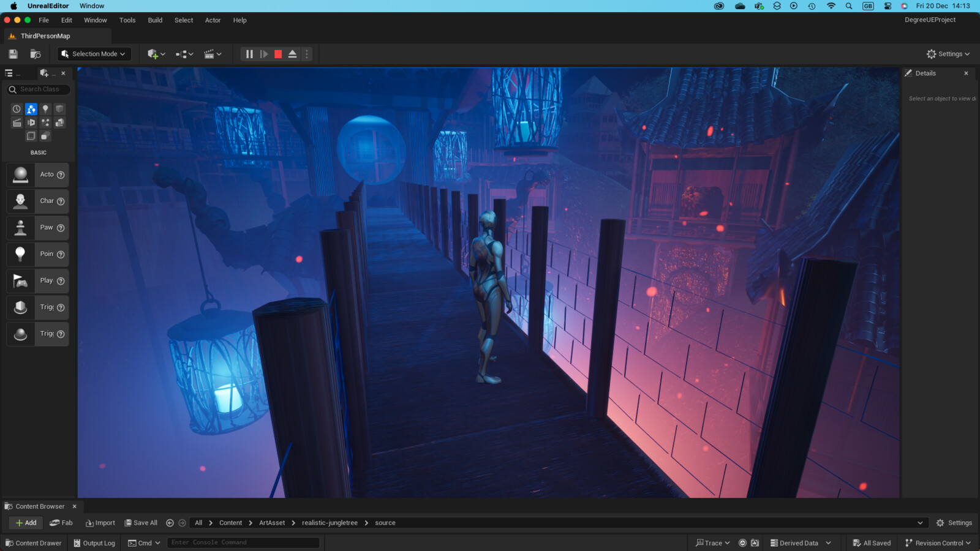Viewport: 980px width, 551px height.
Task: Click the Add button in Content Browser
Action: tap(26, 523)
